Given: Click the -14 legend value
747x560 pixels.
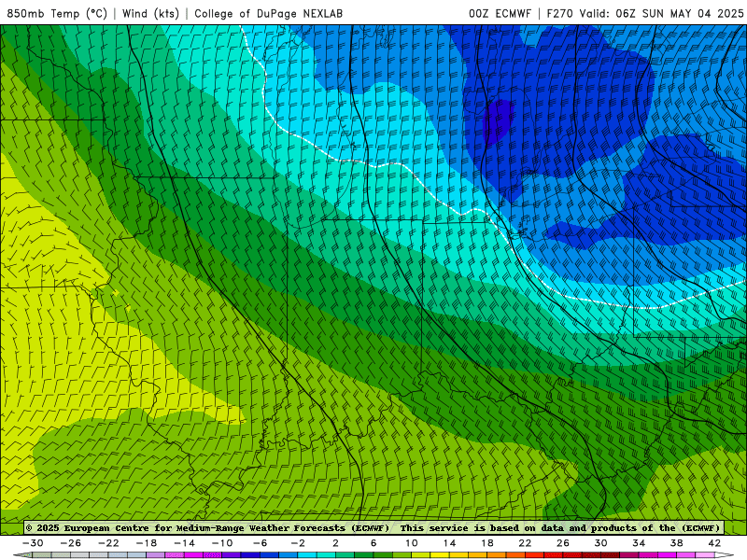Looking at the screenshot, I should pos(184,543).
